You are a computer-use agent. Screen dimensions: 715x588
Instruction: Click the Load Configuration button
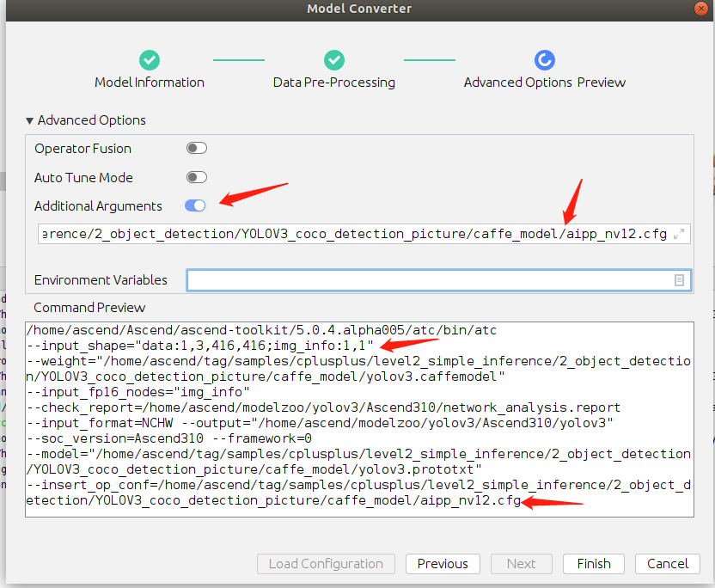[x=326, y=564]
